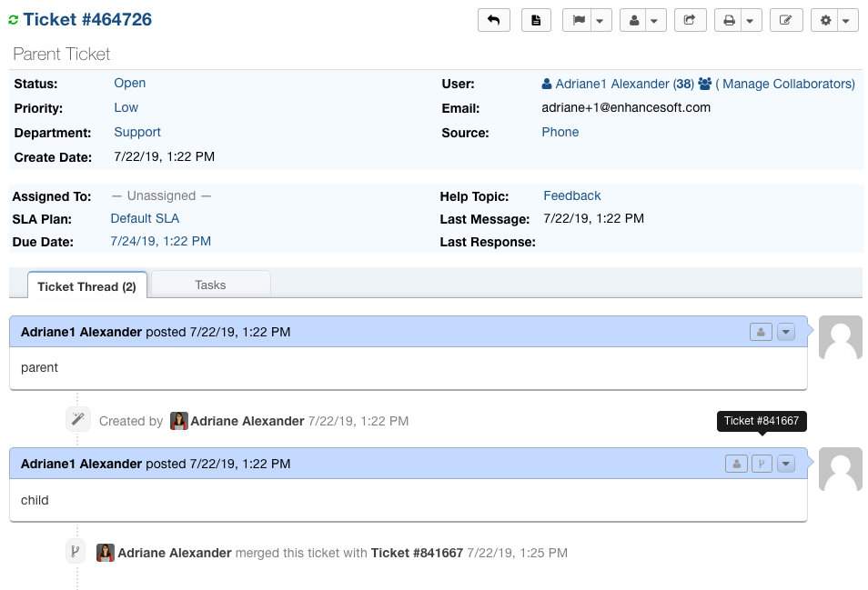
Task: Open the Manage Collaborators link
Action: [785, 84]
